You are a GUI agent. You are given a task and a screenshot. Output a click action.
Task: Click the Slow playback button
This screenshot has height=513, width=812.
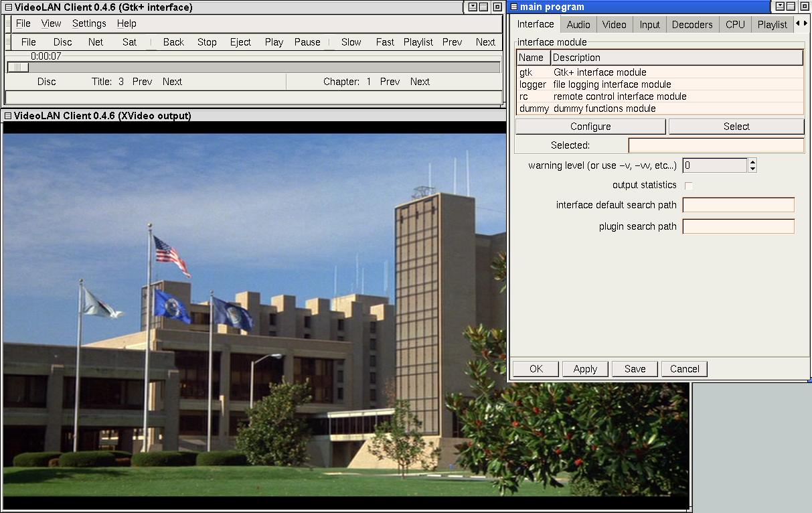pyautogui.click(x=351, y=42)
